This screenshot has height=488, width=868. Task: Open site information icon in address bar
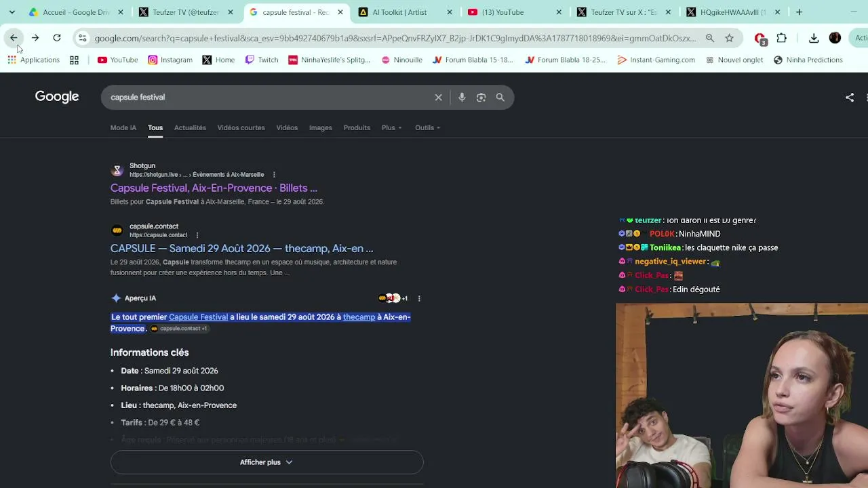pyautogui.click(x=82, y=38)
